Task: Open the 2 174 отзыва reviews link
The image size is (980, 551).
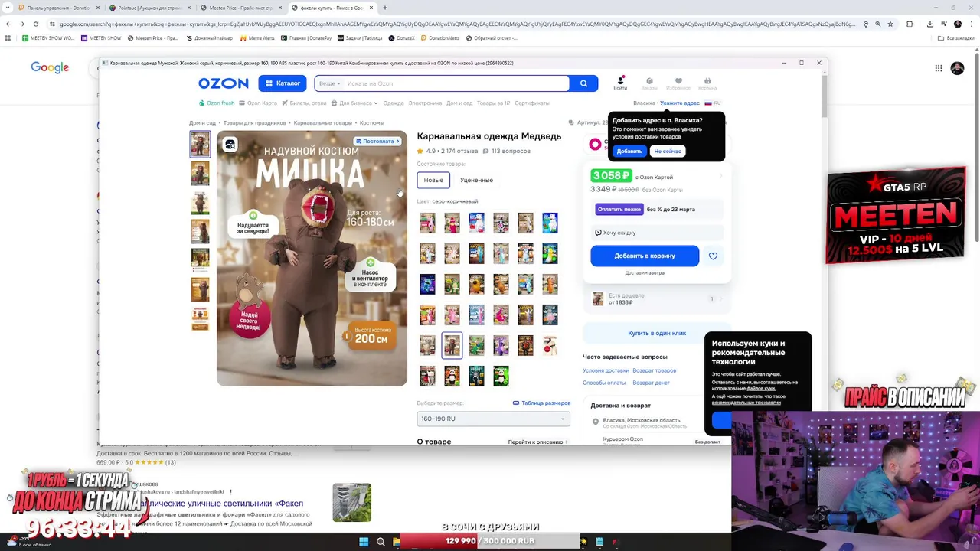Action: coord(459,151)
